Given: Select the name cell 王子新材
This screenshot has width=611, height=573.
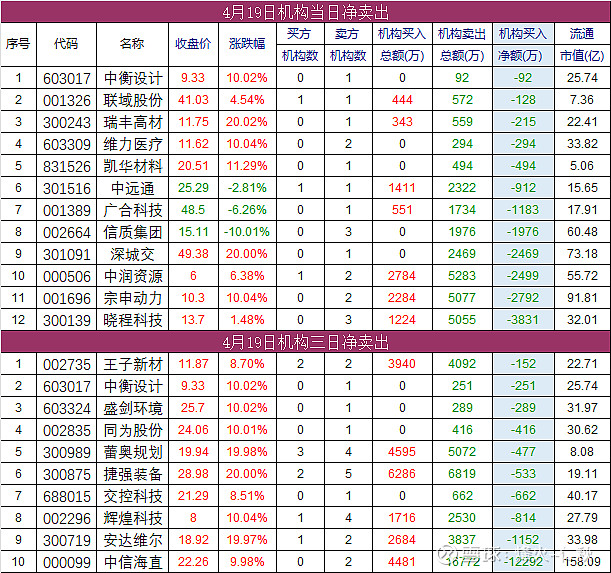Looking at the screenshot, I should pyautogui.click(x=133, y=364).
